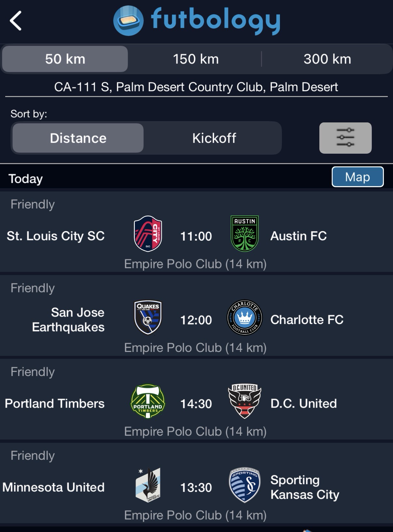393x532 pixels.
Task: Tap the St. Louis City SC crest
Action: click(148, 234)
